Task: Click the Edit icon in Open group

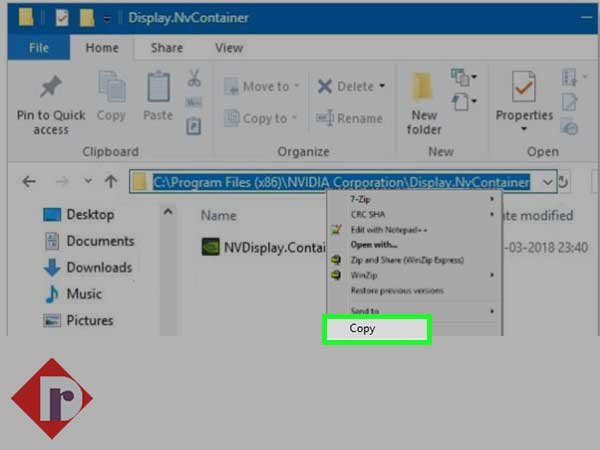Action: (x=569, y=103)
